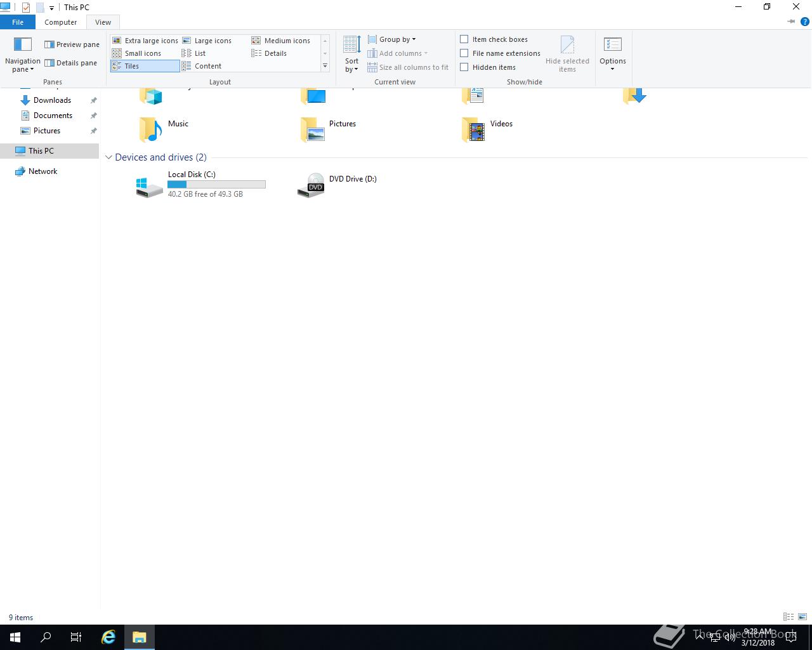Click Size all columns to fit
Screen dimensions: 812x650
(408, 67)
